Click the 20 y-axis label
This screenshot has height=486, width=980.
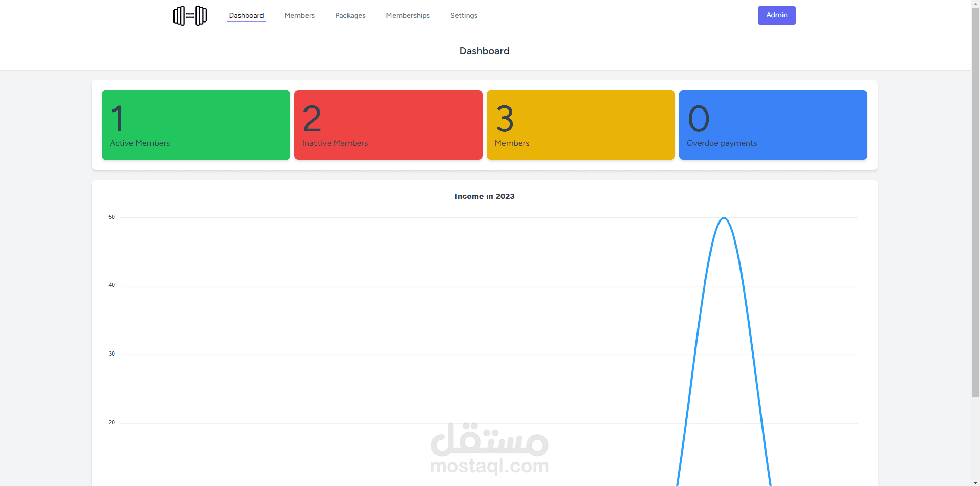pyautogui.click(x=112, y=423)
